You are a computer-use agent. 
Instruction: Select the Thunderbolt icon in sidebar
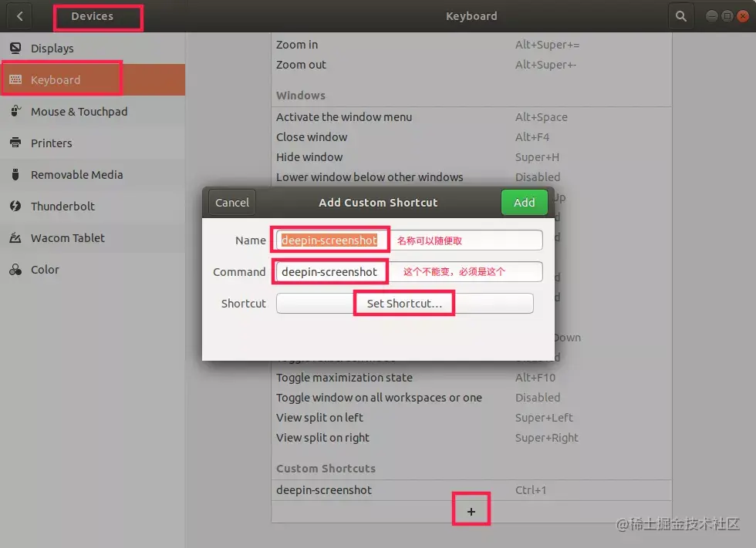tap(15, 206)
